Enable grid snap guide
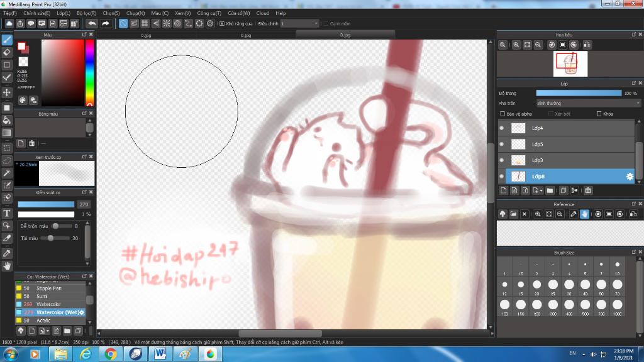The height and width of the screenshot is (362, 644). pos(145,23)
